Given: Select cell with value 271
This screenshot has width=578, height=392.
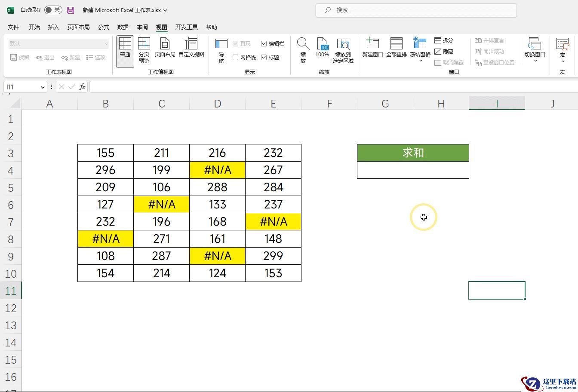Looking at the screenshot, I should click(162, 239).
